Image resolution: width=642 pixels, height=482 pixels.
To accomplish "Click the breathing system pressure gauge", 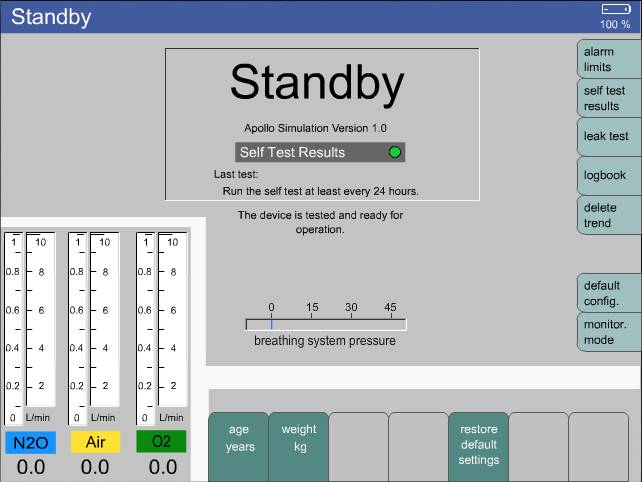I will (326, 324).
